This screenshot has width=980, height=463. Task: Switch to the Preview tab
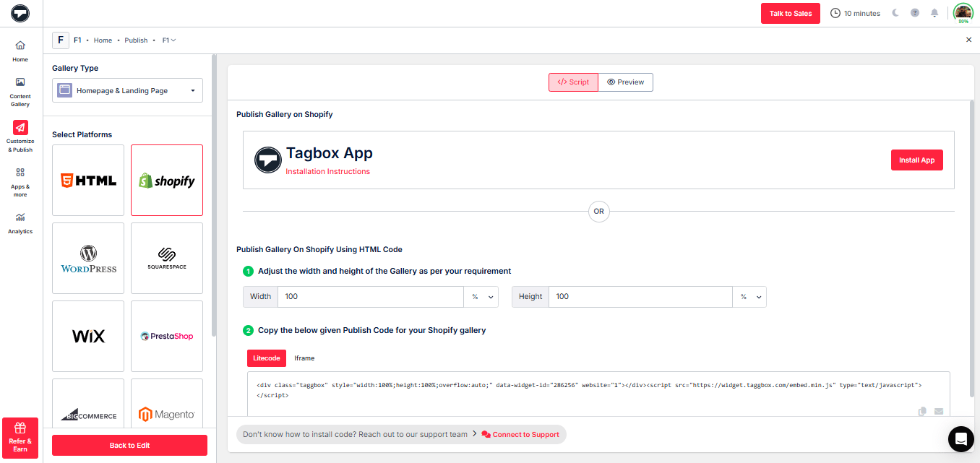pyautogui.click(x=625, y=82)
